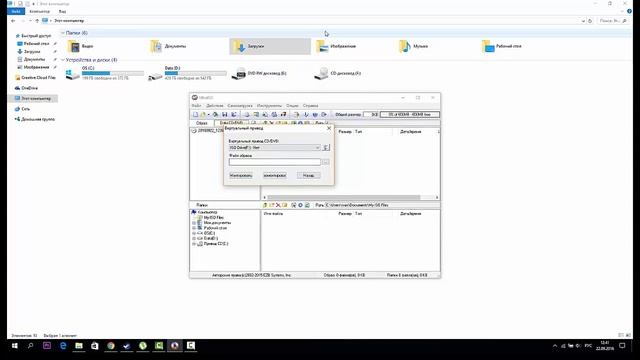Switch to the Компьютер ribbon tab

40,11
